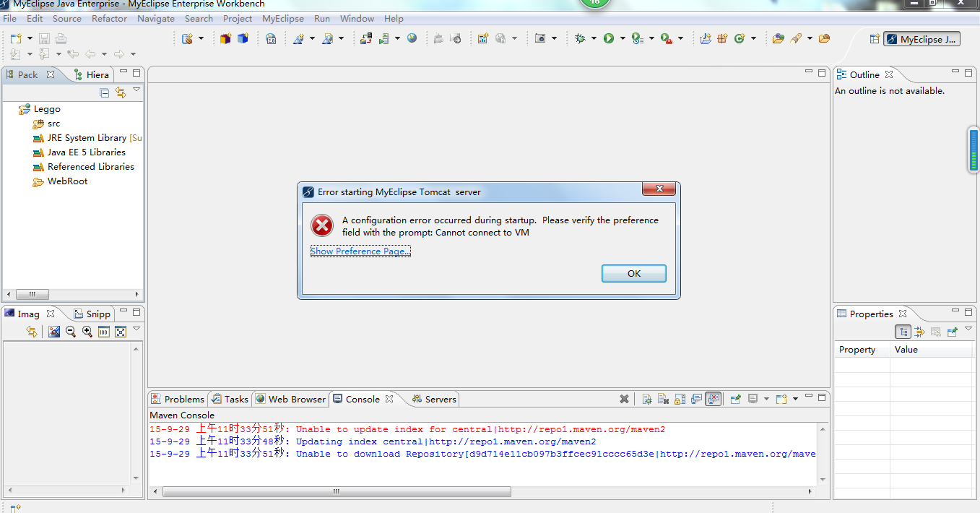Click the Show Preference Page link
Image resolution: width=980 pixels, height=513 pixels.
360,251
